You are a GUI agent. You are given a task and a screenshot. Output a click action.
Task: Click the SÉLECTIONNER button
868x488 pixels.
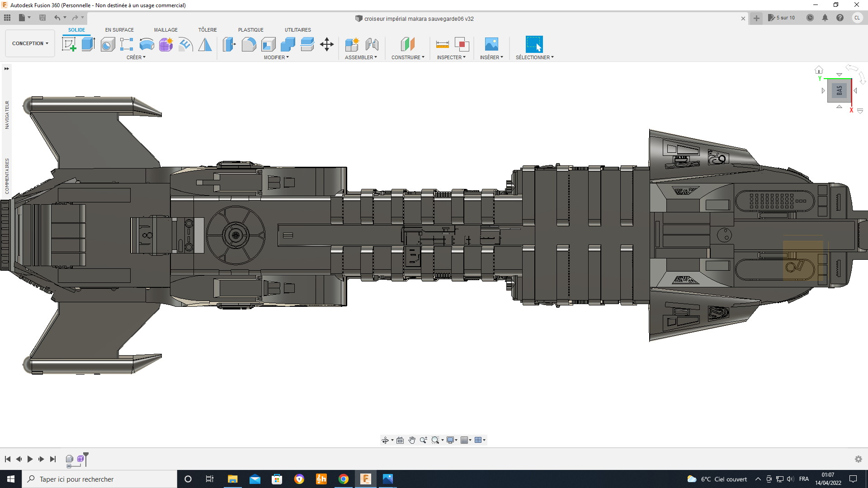click(x=534, y=44)
